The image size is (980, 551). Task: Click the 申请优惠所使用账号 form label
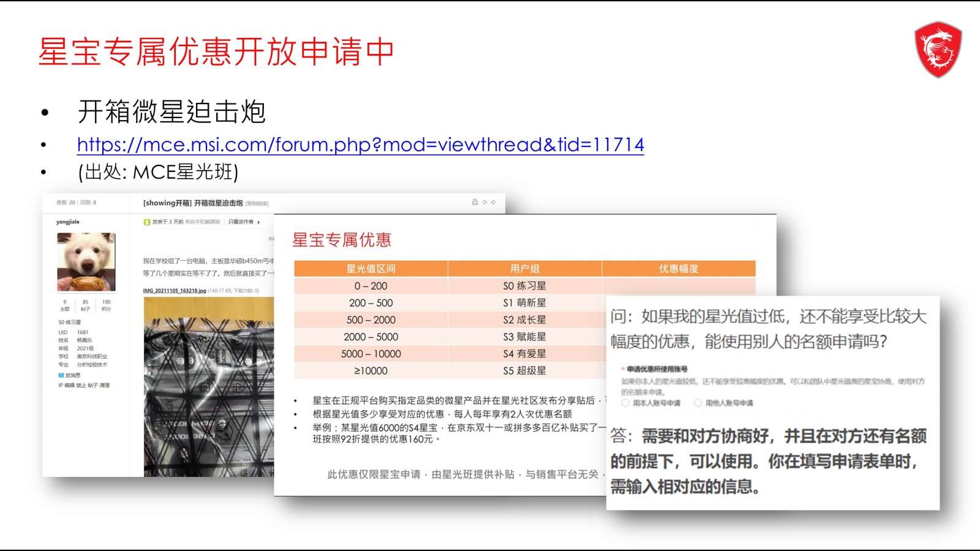[657, 369]
